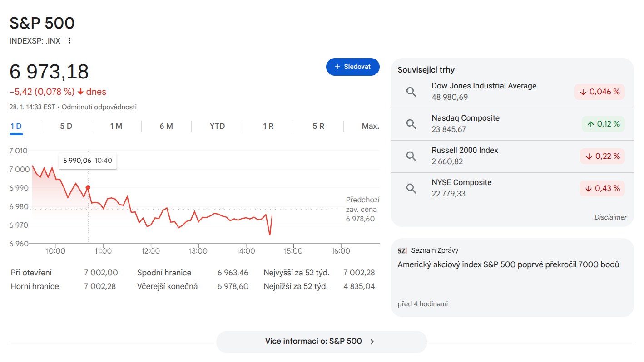Viewport: 644px width, 362px height.
Task: Click the 28. 1. 14:33 EST timestamp
Action: (32, 107)
